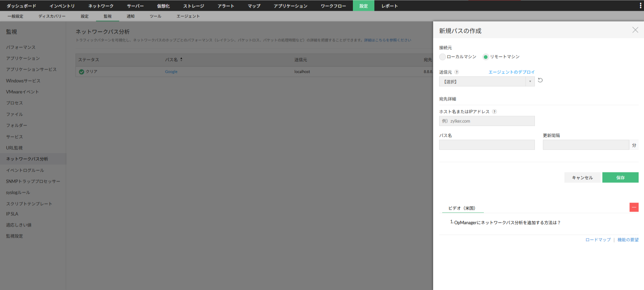644x290 pixels.
Task: Open the Google path name link
Action: [171, 72]
